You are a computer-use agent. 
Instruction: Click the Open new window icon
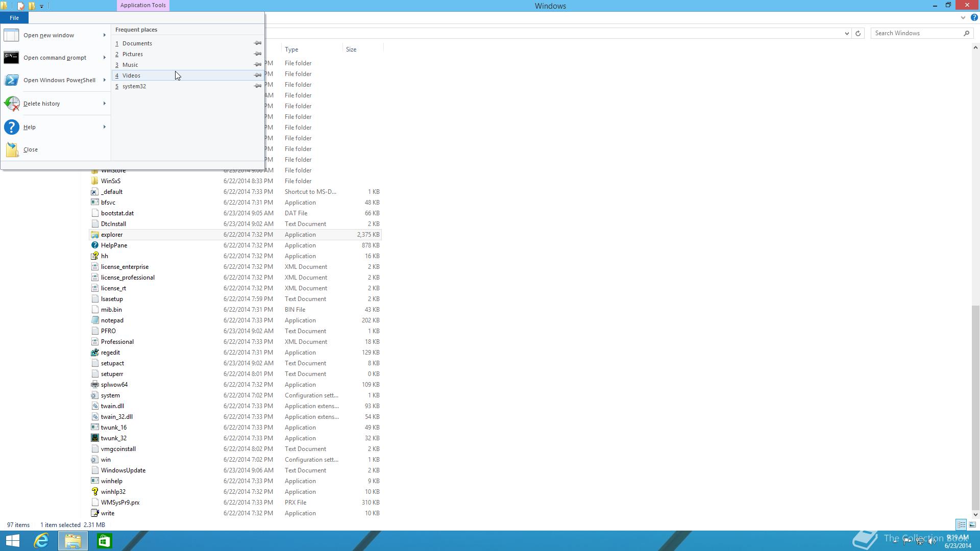pyautogui.click(x=11, y=35)
